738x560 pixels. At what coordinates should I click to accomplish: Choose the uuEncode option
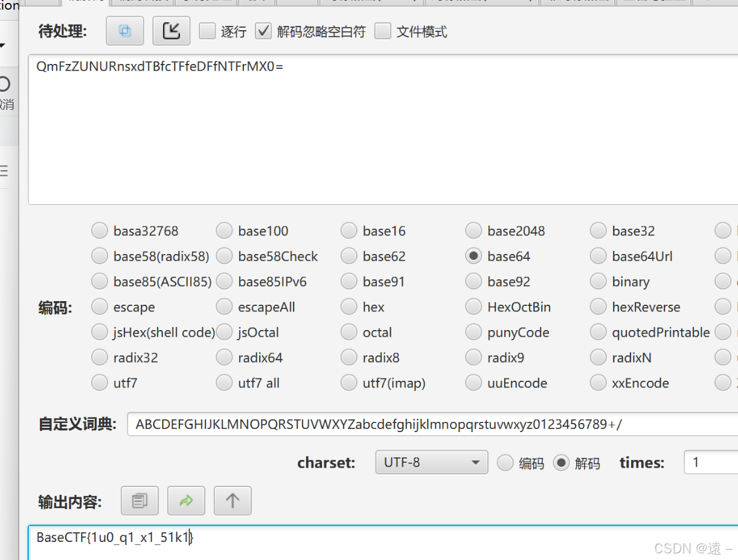click(x=473, y=383)
